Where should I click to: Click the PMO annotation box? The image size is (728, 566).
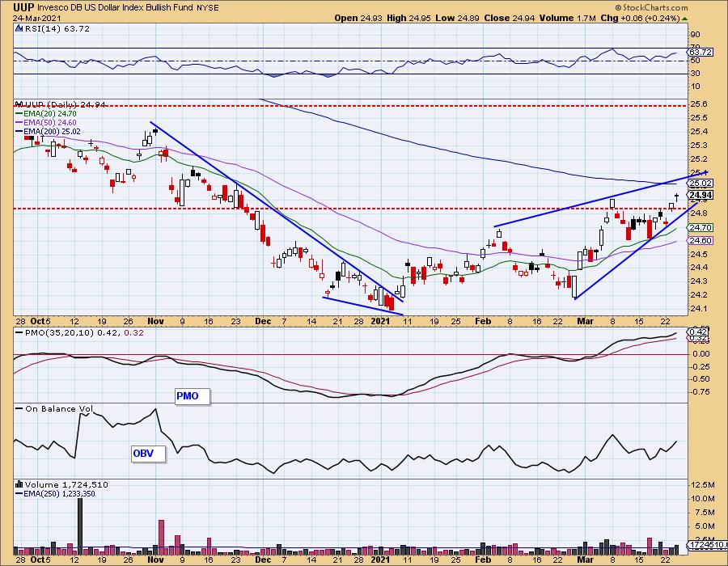(x=193, y=396)
